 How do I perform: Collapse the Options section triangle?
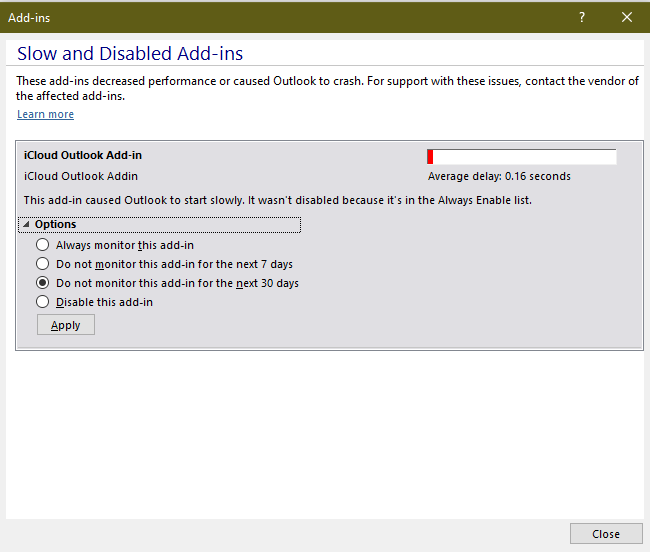[26, 225]
